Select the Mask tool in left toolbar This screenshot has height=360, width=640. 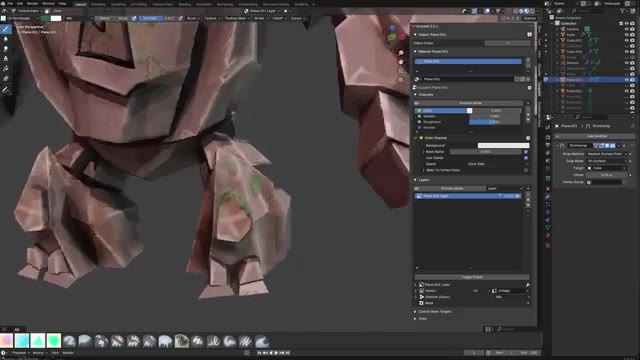pyautogui.click(x=6, y=78)
